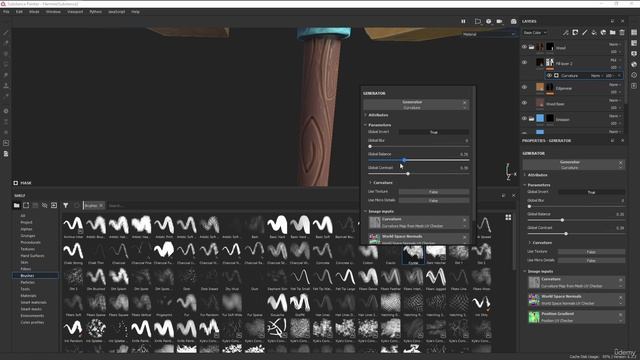The height and width of the screenshot is (360, 640).
Task: Toggle the Curvature effect eye icon
Action: tap(549, 76)
